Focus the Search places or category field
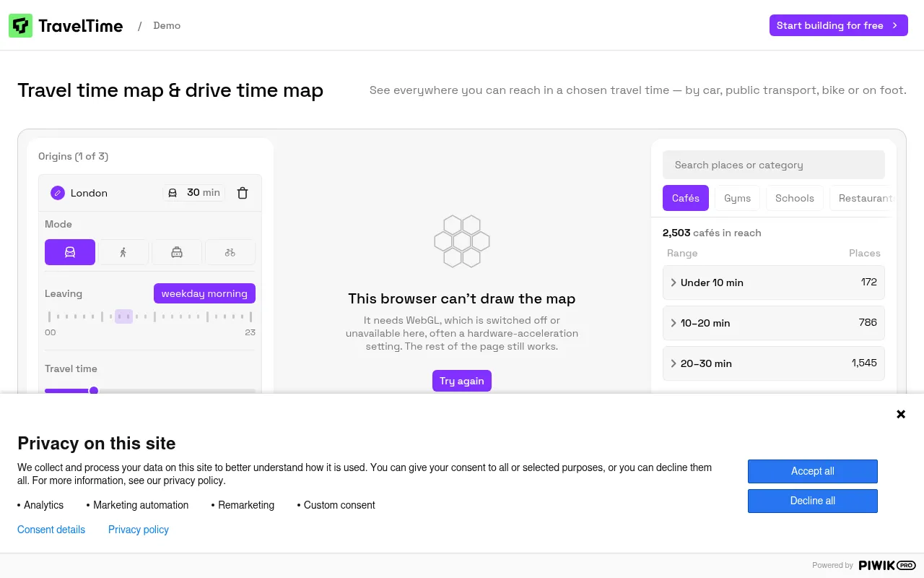924x578 pixels. click(x=774, y=165)
